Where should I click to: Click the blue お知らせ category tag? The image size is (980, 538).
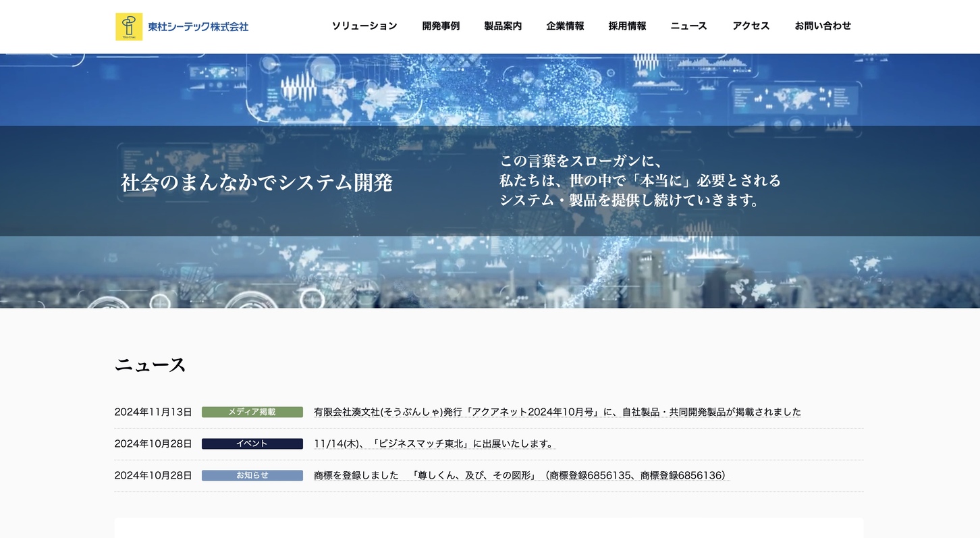(x=252, y=475)
